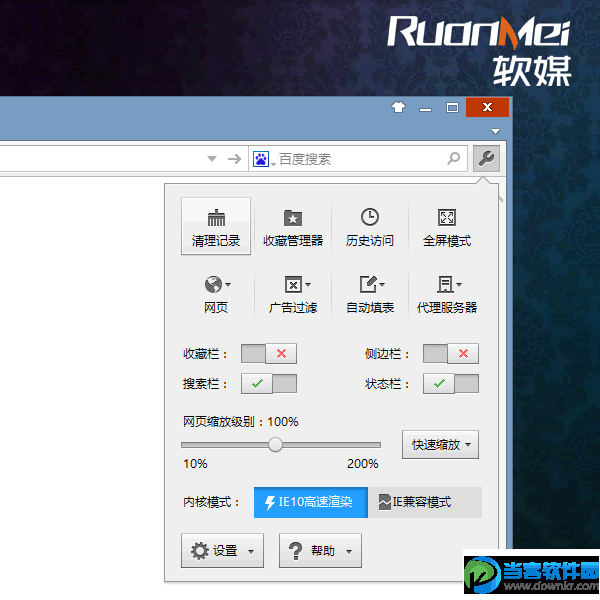Open the 设置 settings dropdown button
Image resolution: width=600 pixels, height=600 pixels.
[222, 551]
